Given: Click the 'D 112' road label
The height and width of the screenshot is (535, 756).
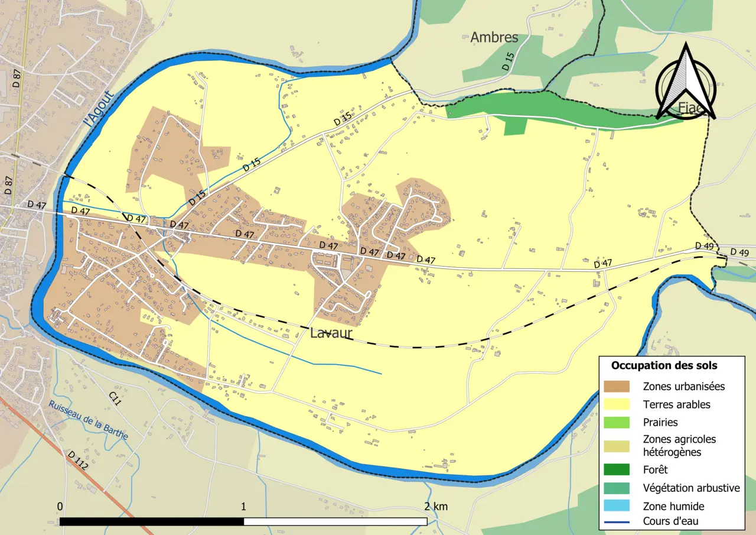Looking at the screenshot, I should point(77,461).
